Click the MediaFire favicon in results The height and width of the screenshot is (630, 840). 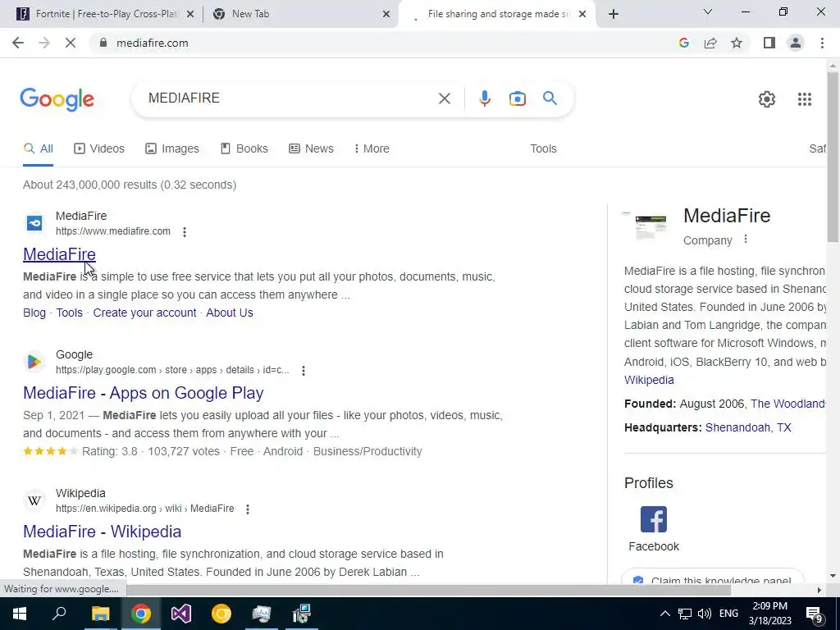coord(34,223)
